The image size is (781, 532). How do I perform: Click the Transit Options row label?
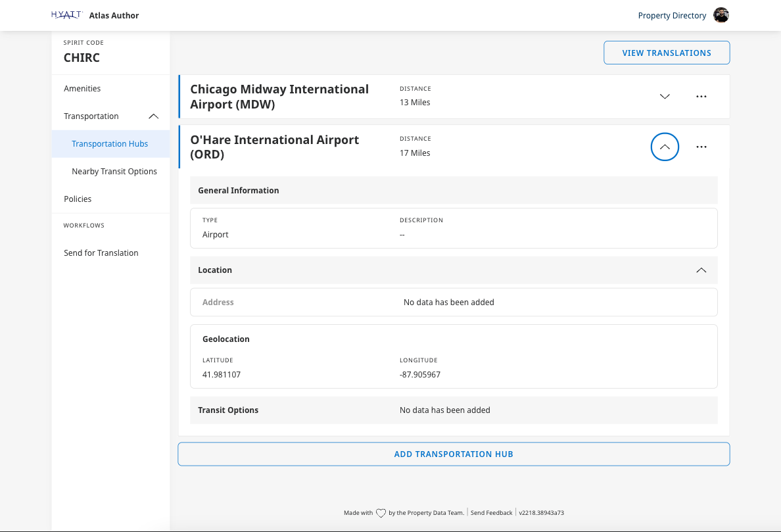pos(228,410)
